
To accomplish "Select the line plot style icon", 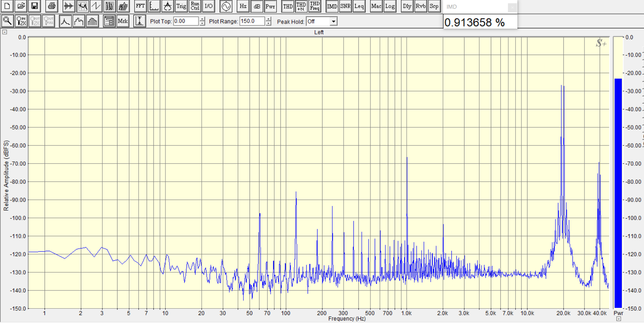I will (65, 21).
